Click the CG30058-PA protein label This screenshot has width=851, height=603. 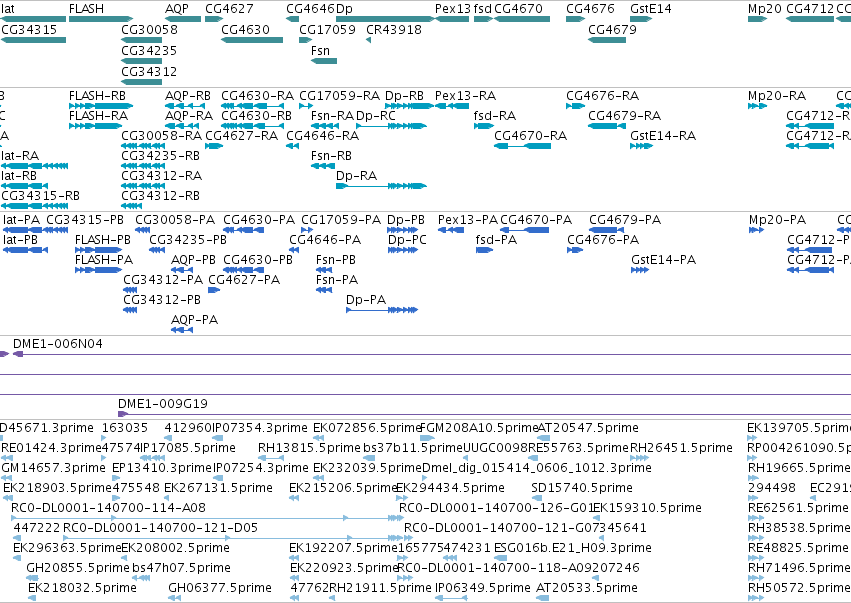coord(175,220)
